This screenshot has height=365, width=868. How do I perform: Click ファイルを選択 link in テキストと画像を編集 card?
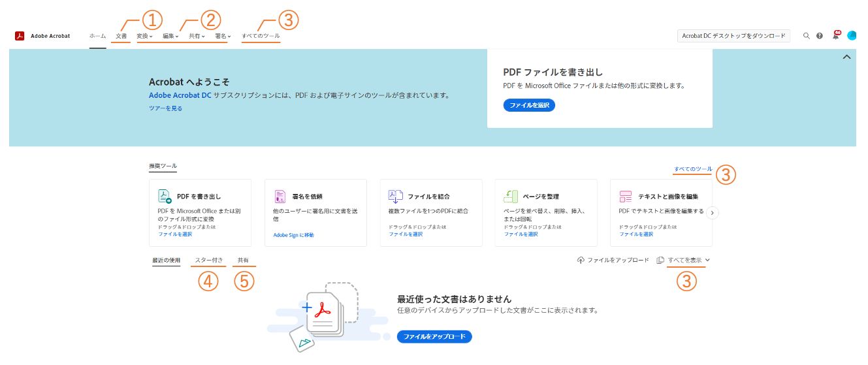(x=636, y=234)
